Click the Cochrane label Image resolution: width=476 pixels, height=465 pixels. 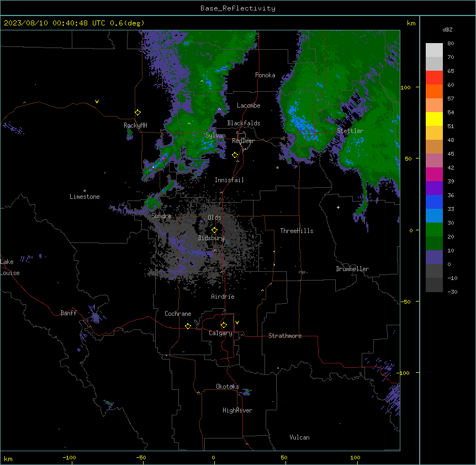(178, 314)
